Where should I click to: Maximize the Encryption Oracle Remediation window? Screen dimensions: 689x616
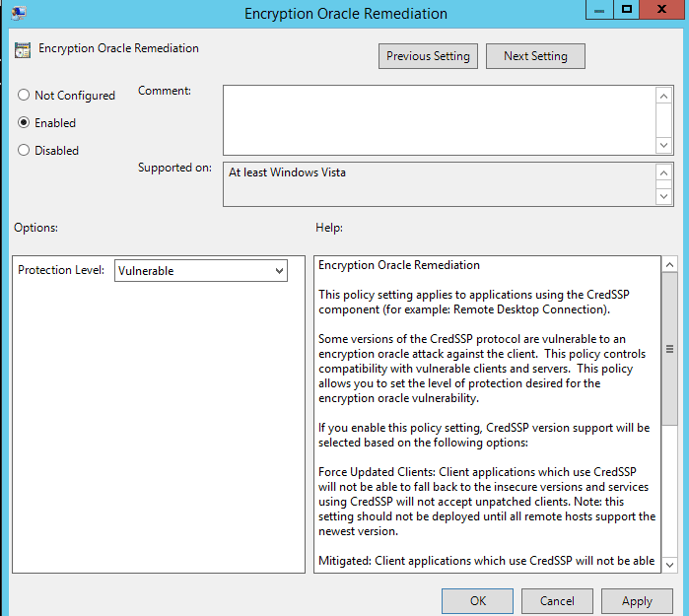[626, 9]
